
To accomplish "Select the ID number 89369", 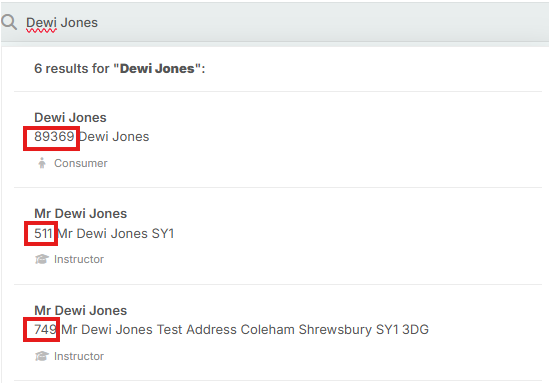I will (x=54, y=137).
